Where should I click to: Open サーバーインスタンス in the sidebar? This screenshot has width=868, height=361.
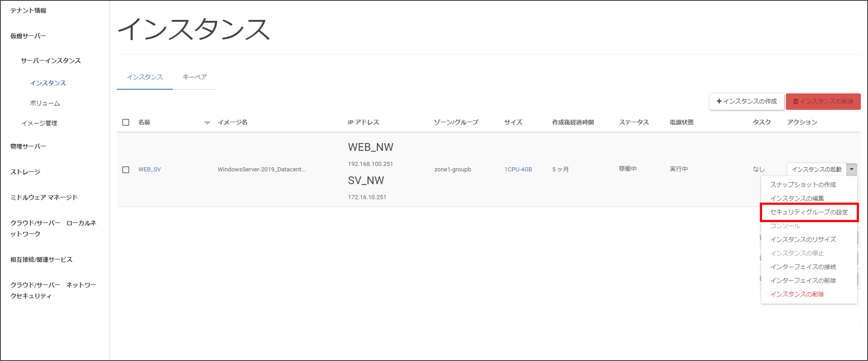[x=51, y=61]
